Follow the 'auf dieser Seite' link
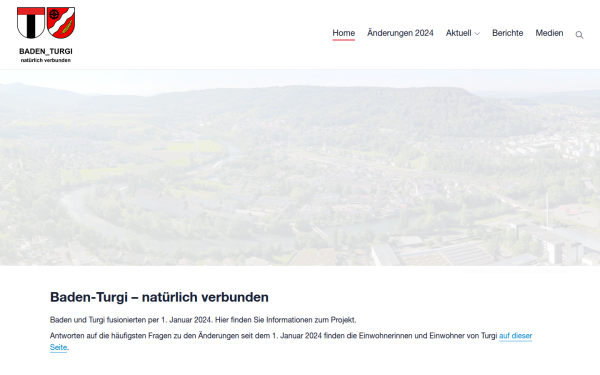 (x=515, y=336)
